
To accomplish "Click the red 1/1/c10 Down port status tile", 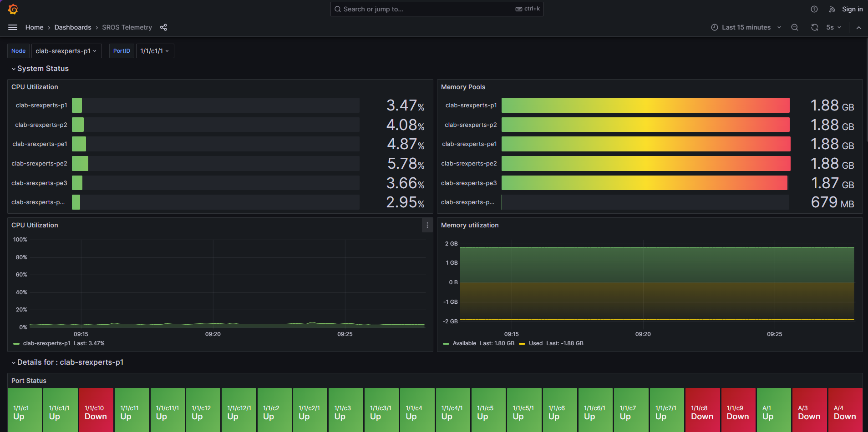I will 96,410.
